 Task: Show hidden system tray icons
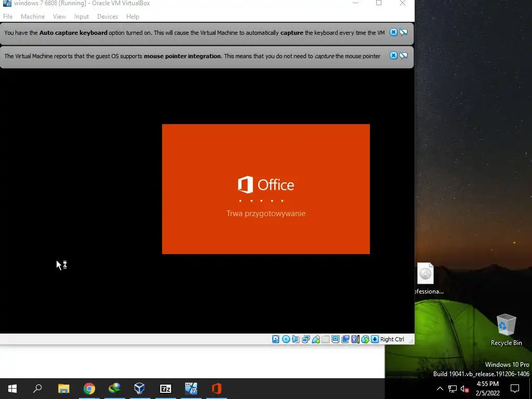click(440, 389)
